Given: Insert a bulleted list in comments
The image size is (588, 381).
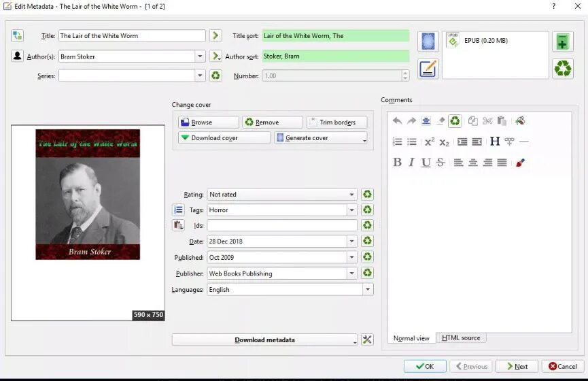Looking at the screenshot, I should (412, 142).
